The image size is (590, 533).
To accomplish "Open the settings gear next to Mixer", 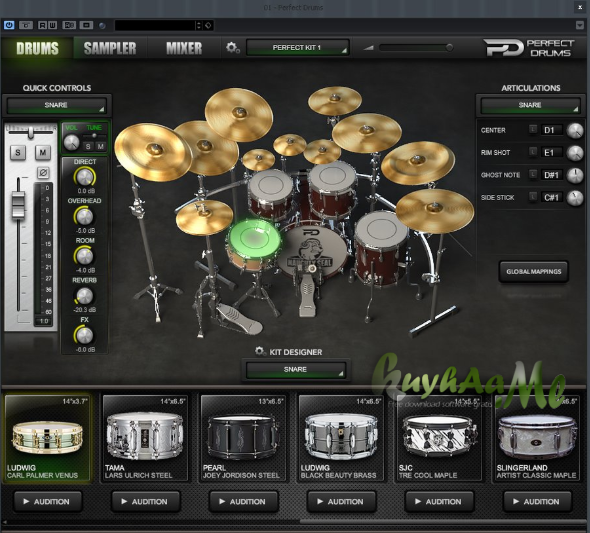I will tap(232, 48).
